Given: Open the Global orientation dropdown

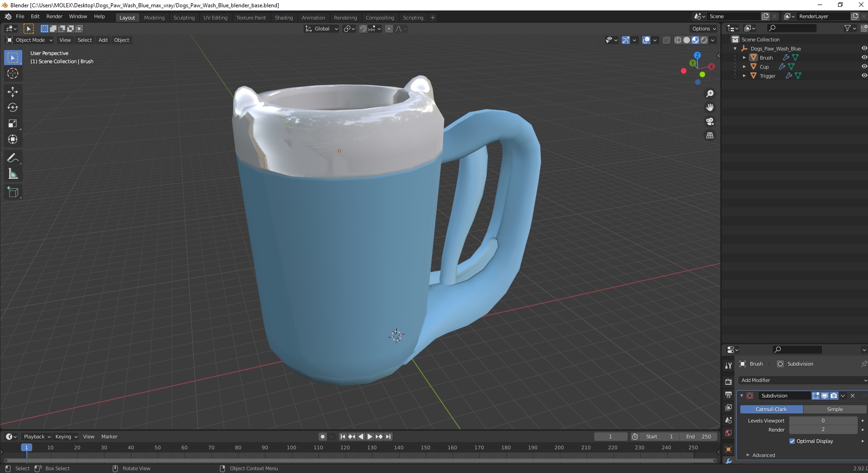Looking at the screenshot, I should click(x=321, y=29).
